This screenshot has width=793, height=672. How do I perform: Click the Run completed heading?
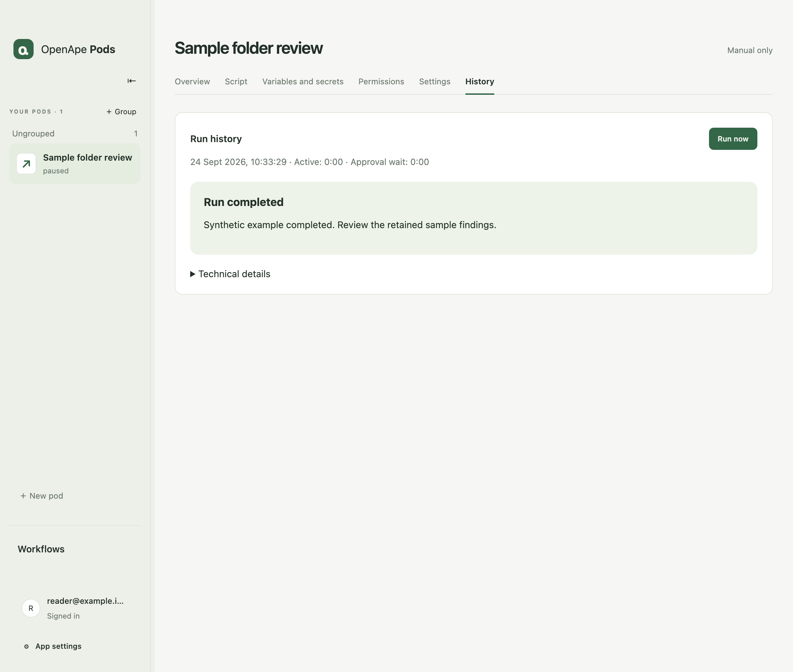(x=243, y=202)
